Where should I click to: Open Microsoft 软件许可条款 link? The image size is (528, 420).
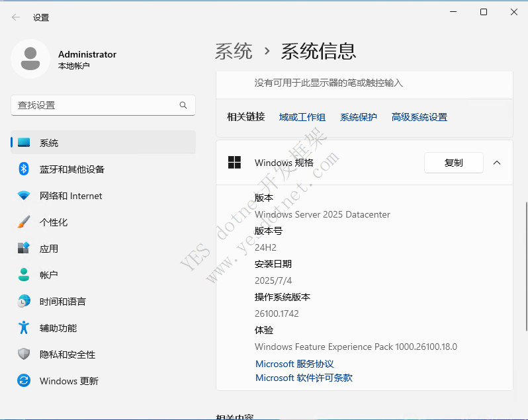click(304, 378)
